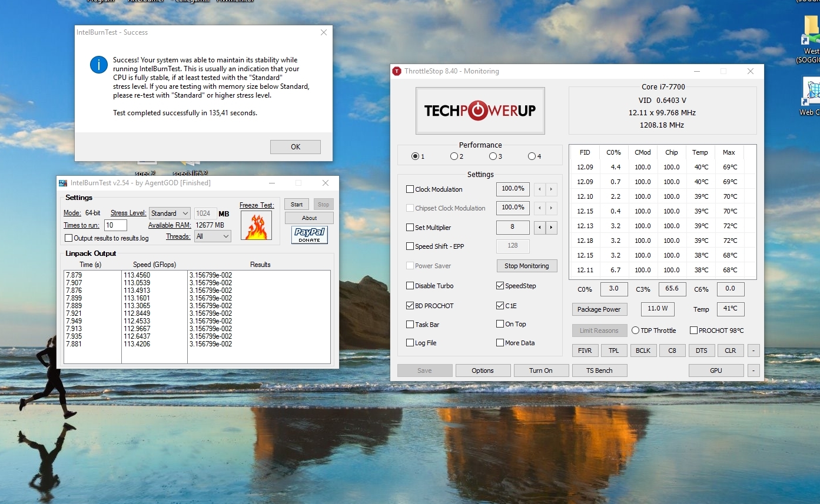This screenshot has height=504, width=820.
Task: Click the blue info icon in Success dialog
Action: click(x=98, y=65)
